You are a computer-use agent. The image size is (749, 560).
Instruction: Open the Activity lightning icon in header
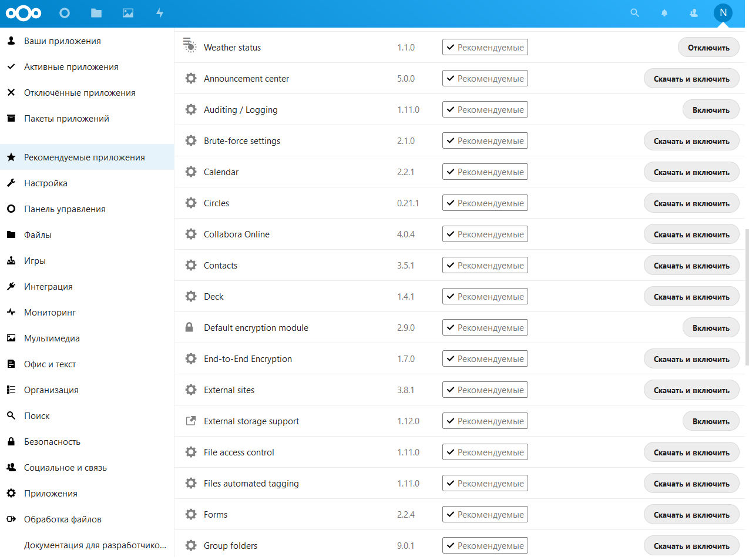pyautogui.click(x=160, y=13)
